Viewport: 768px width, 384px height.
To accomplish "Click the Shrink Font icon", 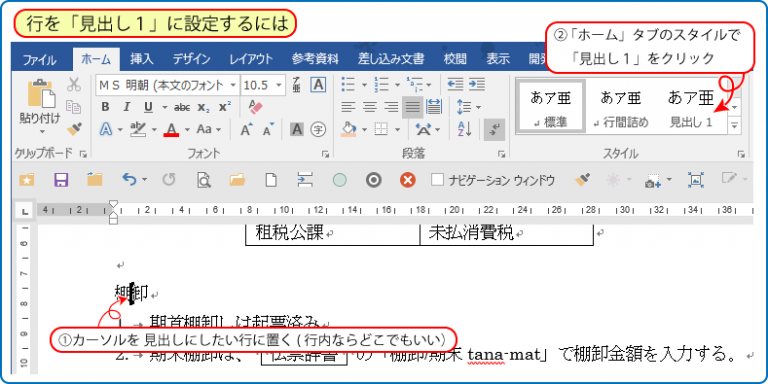I will (267, 129).
